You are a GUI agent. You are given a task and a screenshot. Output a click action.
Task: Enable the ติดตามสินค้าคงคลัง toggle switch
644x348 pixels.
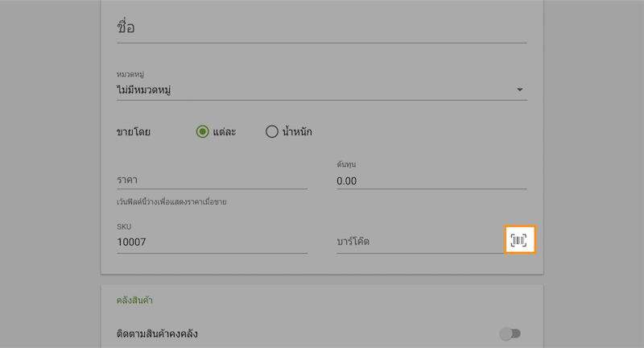coord(510,333)
